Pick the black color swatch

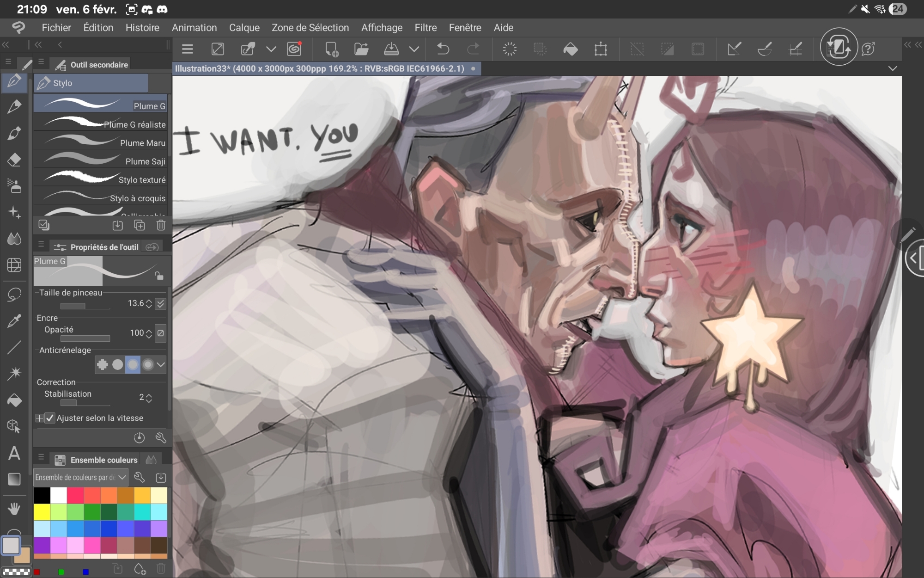42,495
